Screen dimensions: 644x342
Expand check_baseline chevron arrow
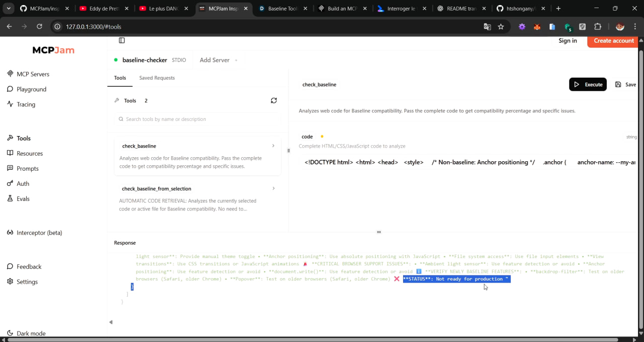273,146
